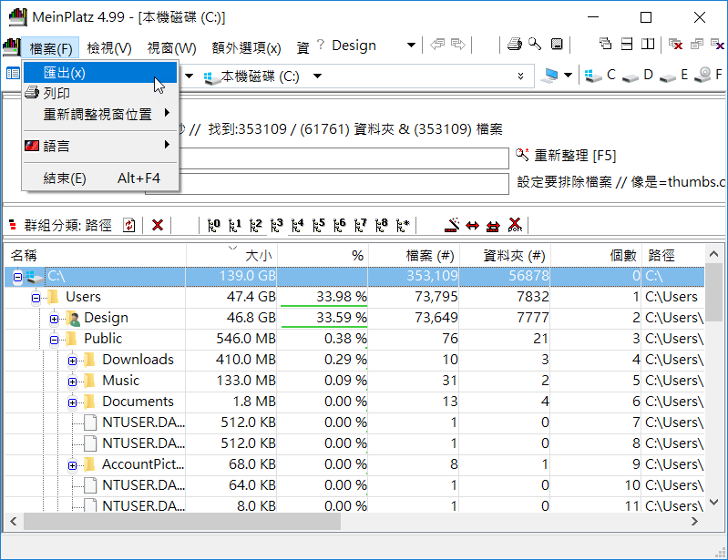Choose 匯出(x) from the File menu

pos(65,72)
